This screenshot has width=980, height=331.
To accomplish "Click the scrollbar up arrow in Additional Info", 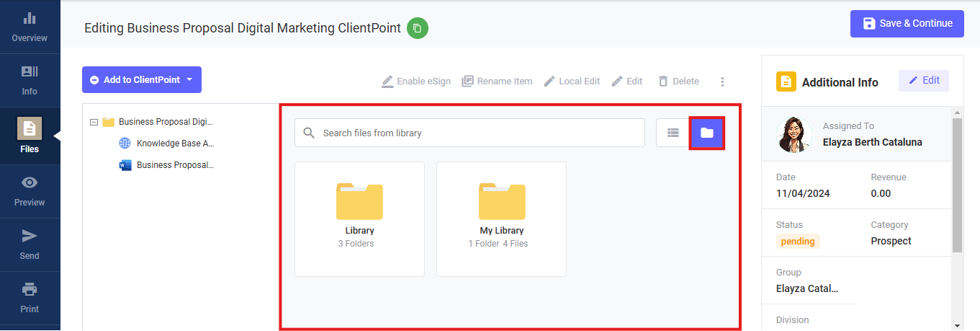I will pyautogui.click(x=957, y=113).
